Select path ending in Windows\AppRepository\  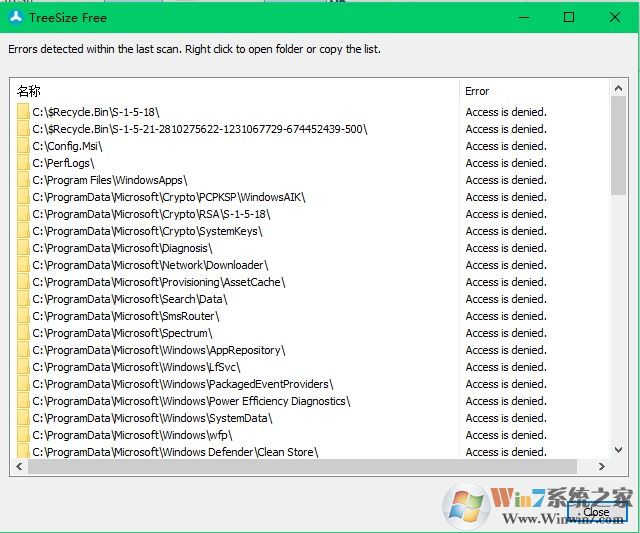(x=159, y=350)
